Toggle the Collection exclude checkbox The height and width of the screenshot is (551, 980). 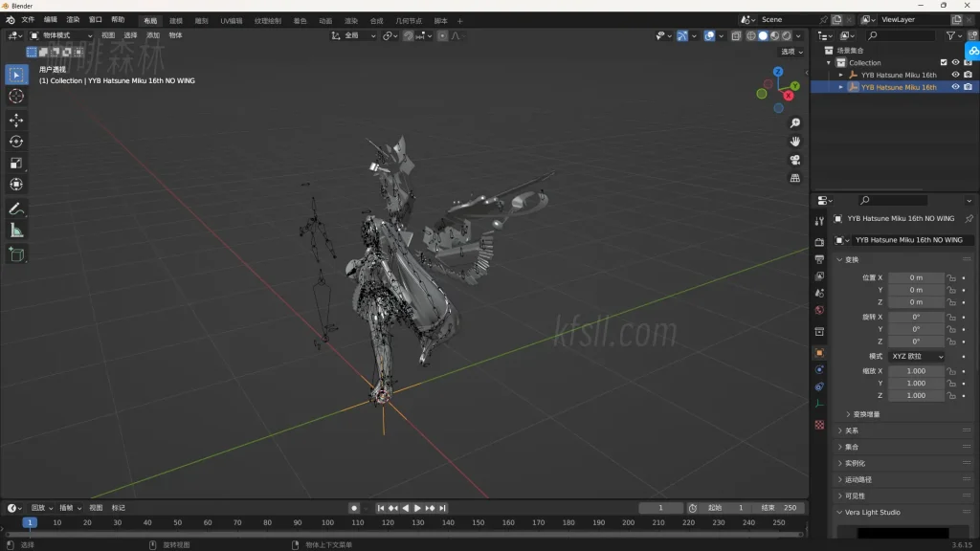coord(944,62)
